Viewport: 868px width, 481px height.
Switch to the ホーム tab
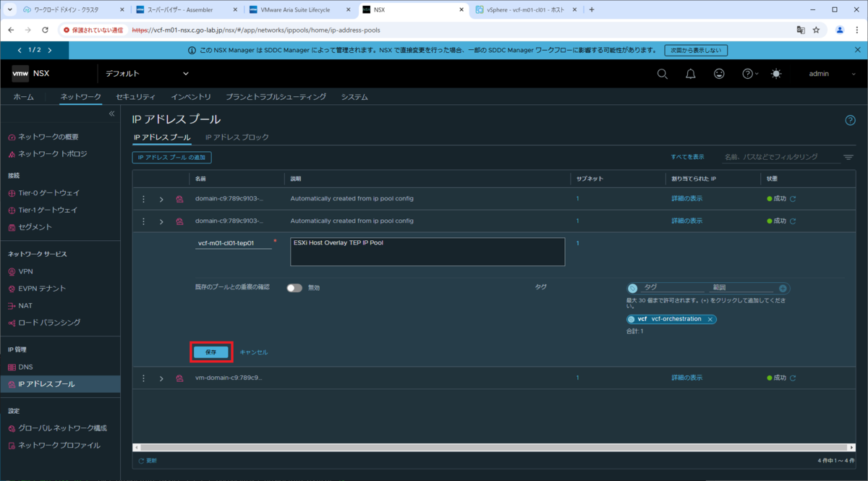click(24, 97)
